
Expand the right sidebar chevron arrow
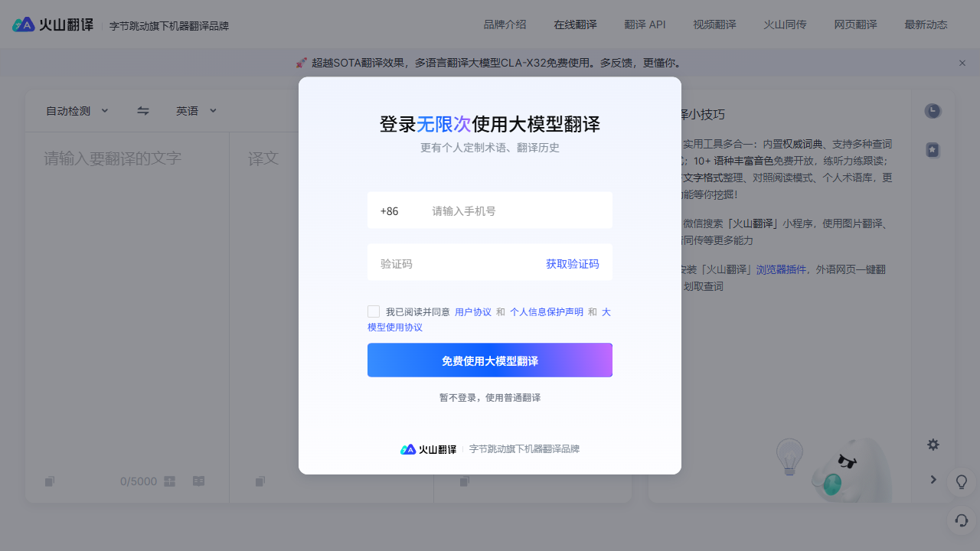pyautogui.click(x=933, y=480)
